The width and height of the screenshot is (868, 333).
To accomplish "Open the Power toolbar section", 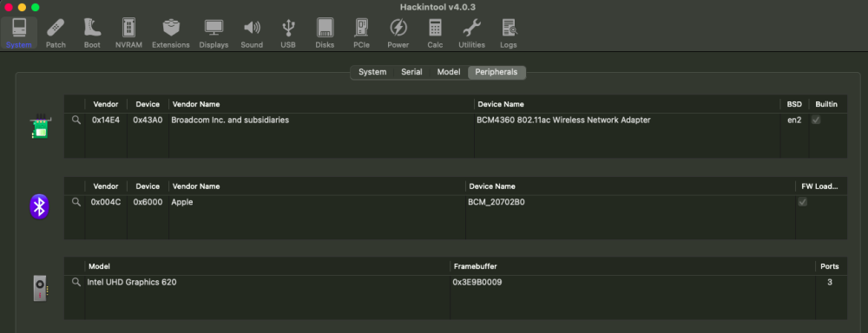I will point(398,33).
